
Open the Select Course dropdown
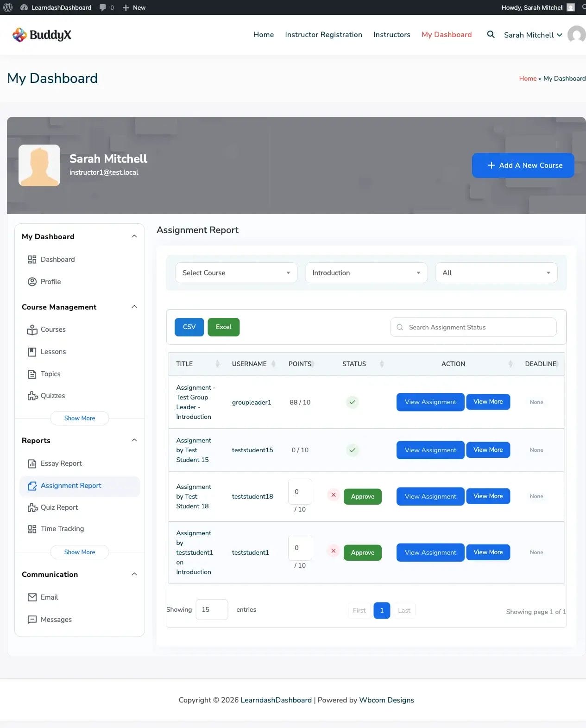click(236, 273)
